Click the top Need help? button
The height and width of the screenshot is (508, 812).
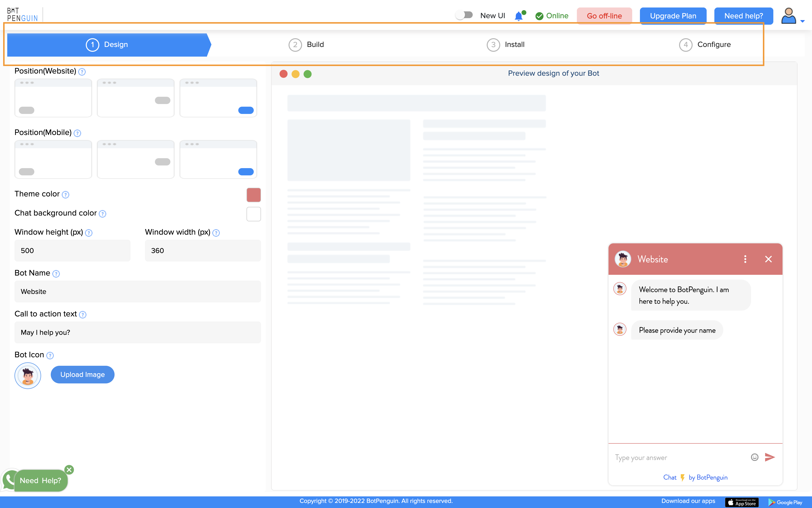click(744, 16)
